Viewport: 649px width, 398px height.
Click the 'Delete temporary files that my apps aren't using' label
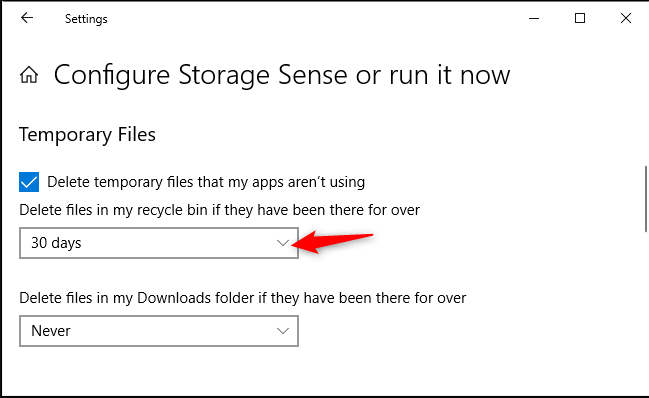206,182
